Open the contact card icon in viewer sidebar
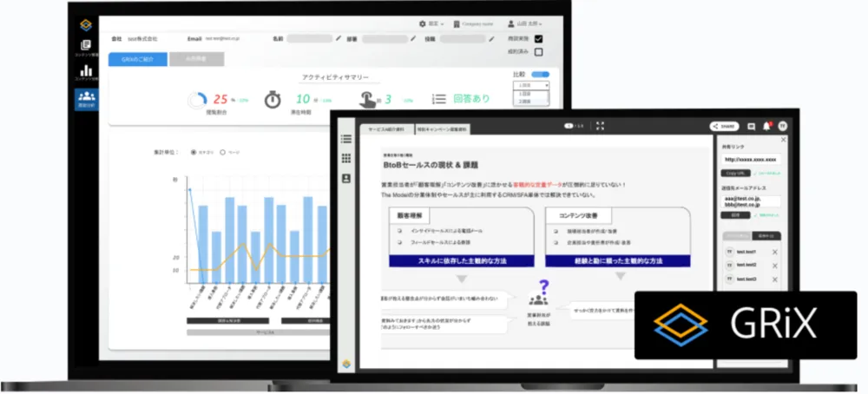 tap(346, 178)
